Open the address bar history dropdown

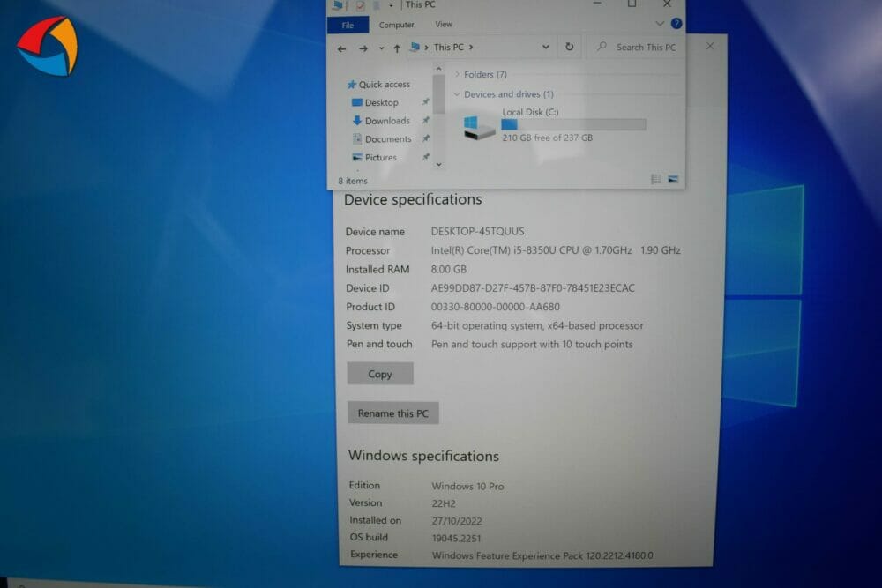545,48
